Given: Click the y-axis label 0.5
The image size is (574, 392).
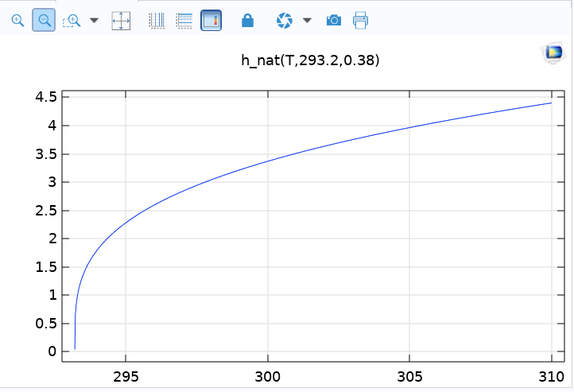Looking at the screenshot, I should pos(46,324).
